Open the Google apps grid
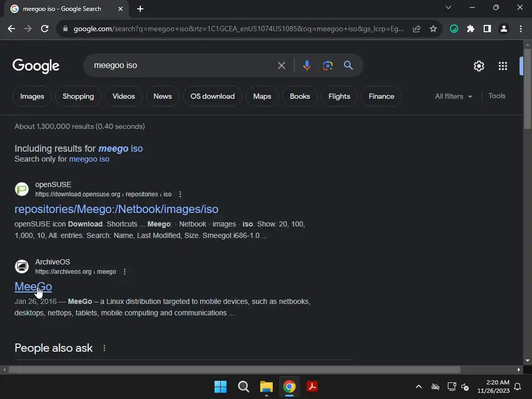 (x=503, y=66)
